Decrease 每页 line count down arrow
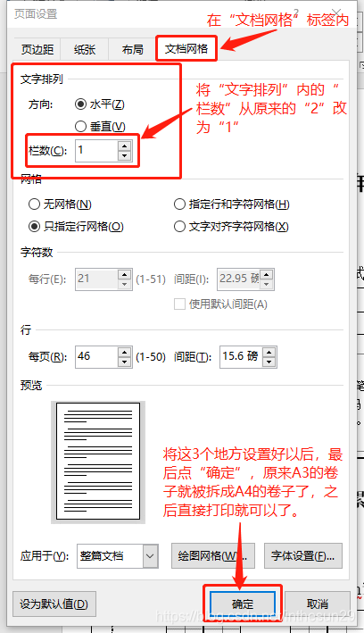The width and height of the screenshot is (364, 633). pos(125,362)
